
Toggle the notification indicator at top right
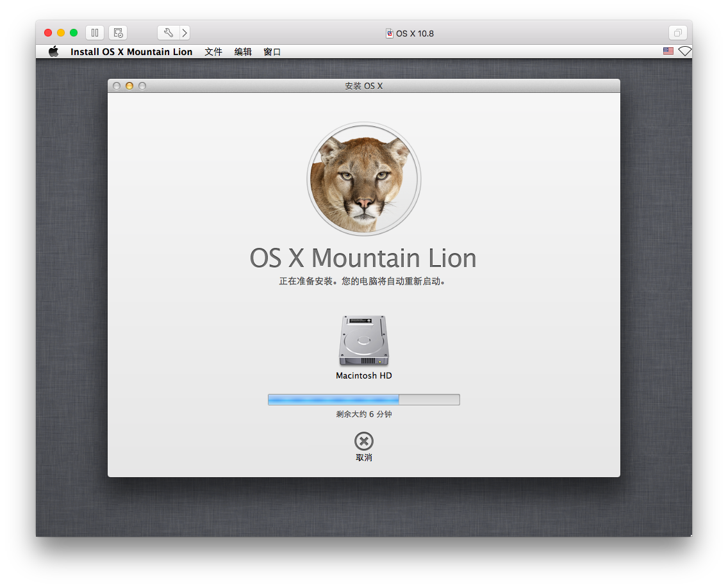pos(685,51)
